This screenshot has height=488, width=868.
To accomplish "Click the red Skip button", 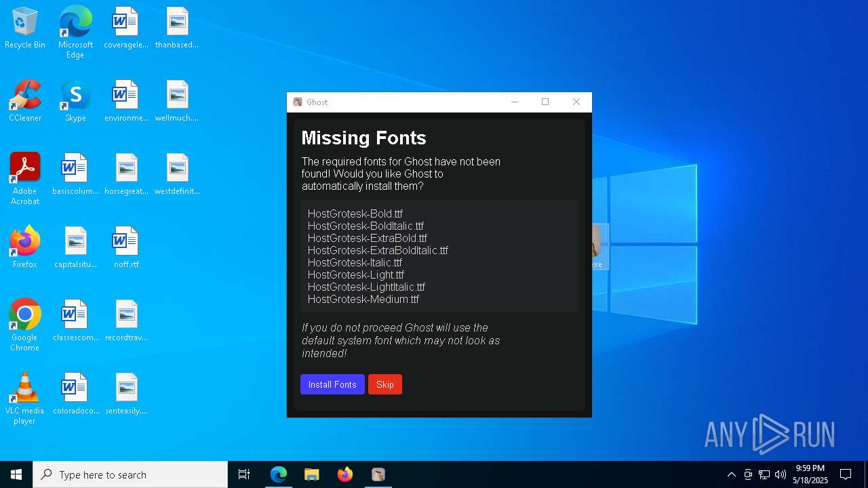I will [x=385, y=384].
